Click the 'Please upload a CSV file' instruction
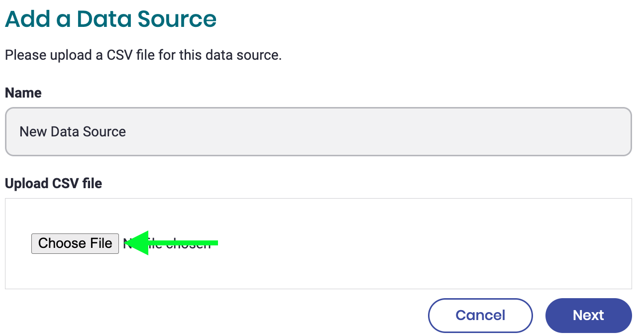The height and width of the screenshot is (334, 644). 143,55
